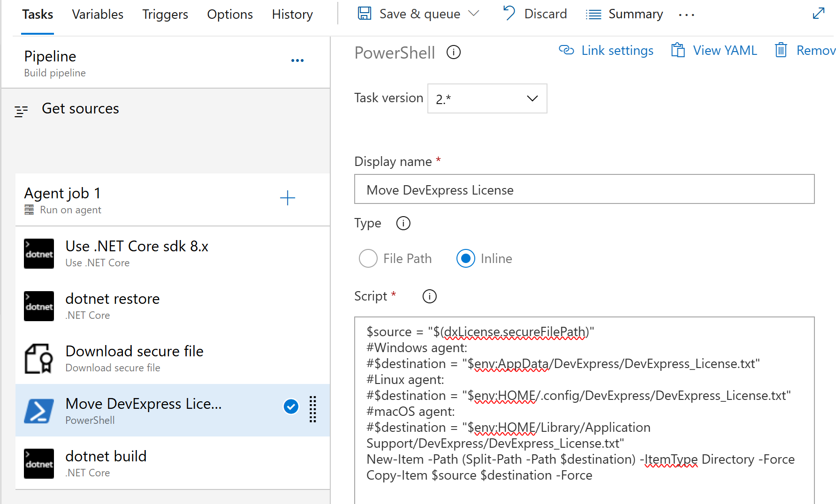
Task: Click the Link settings chain icon
Action: coord(566,50)
